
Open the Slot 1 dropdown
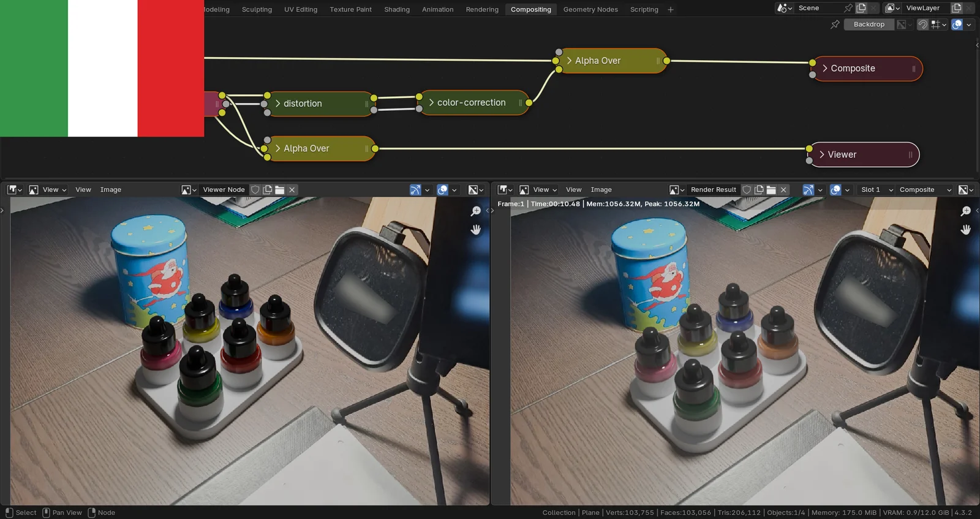tap(876, 190)
